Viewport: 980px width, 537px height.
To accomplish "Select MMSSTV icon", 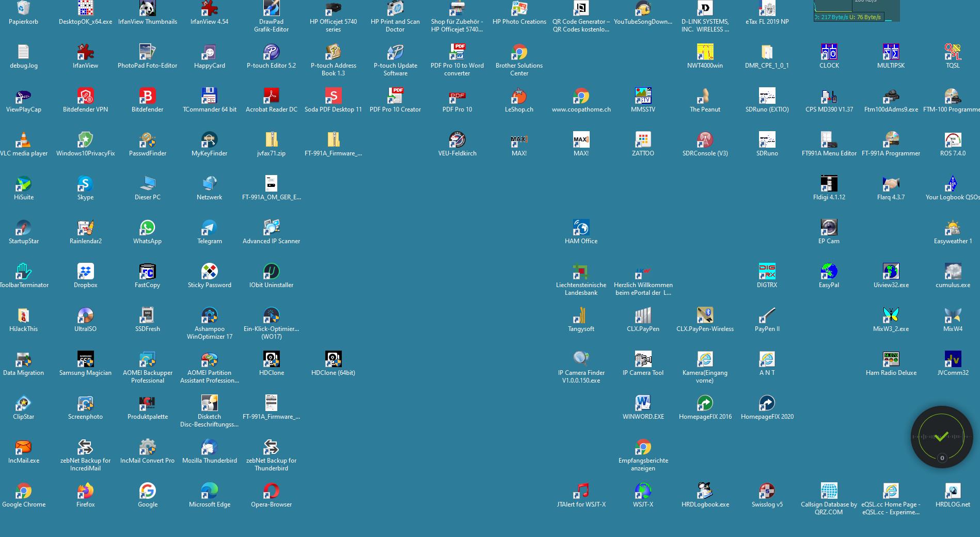I will (643, 96).
